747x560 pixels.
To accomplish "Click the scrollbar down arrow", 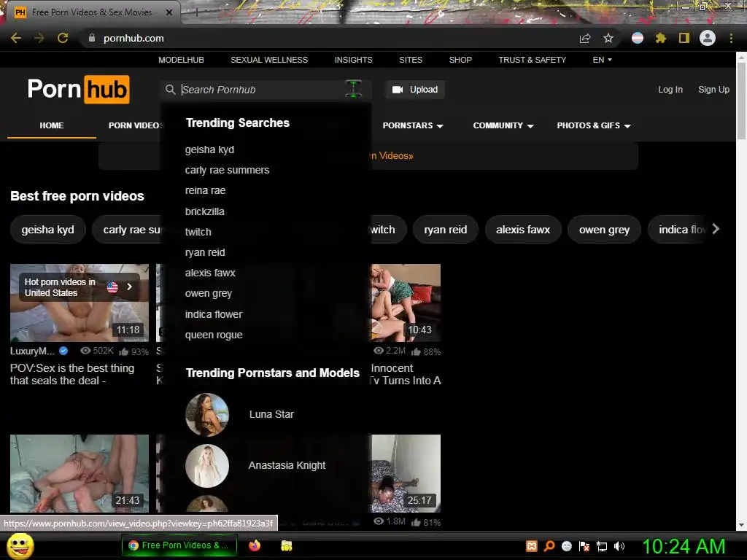I will pyautogui.click(x=741, y=525).
